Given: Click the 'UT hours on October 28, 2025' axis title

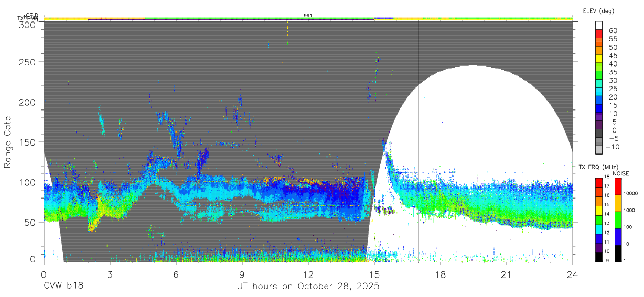Looking at the screenshot, I should [x=308, y=287].
